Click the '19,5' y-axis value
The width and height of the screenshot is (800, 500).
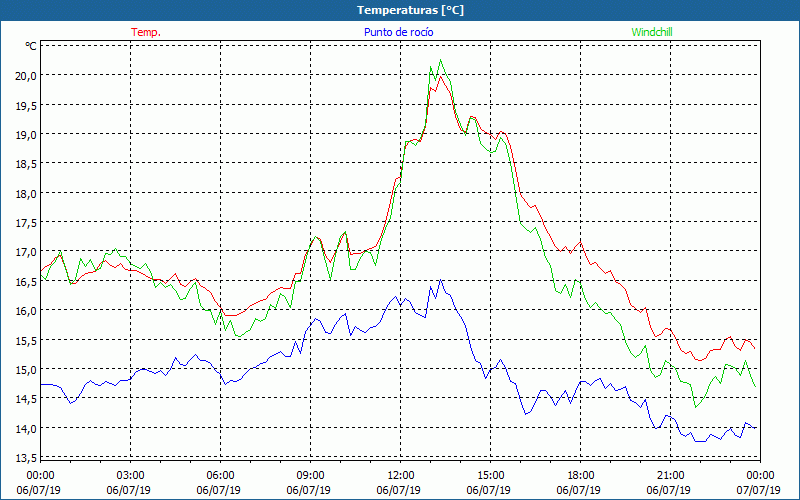tap(27, 105)
